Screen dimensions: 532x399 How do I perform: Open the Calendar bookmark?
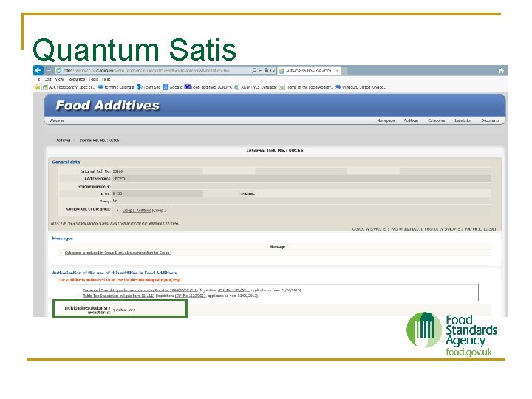(116, 87)
